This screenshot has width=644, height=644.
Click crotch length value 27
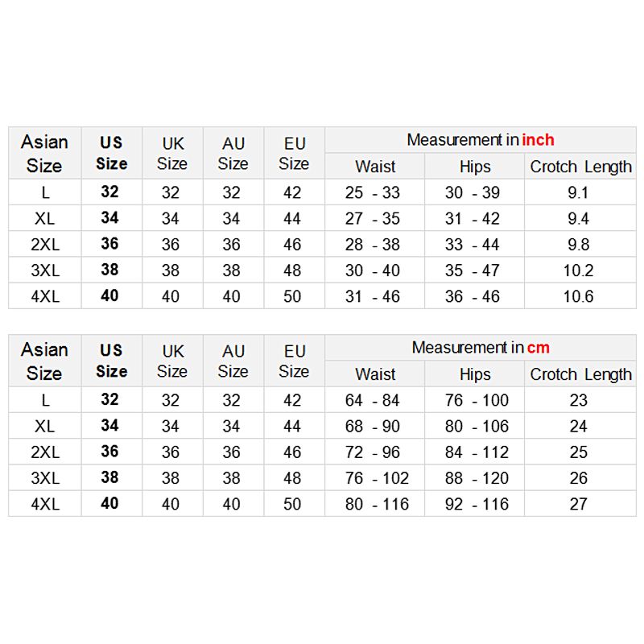pyautogui.click(x=578, y=504)
